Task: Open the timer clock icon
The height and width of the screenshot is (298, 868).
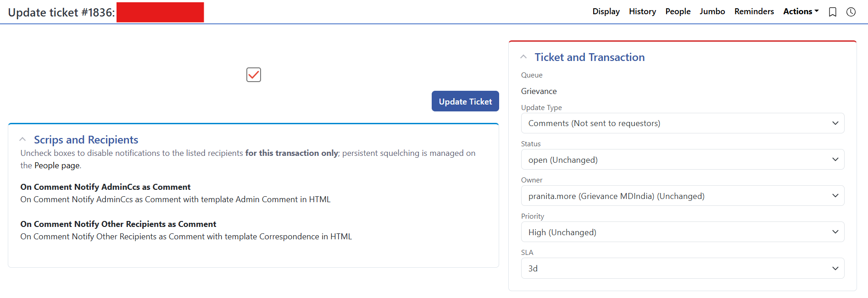Action: [851, 12]
